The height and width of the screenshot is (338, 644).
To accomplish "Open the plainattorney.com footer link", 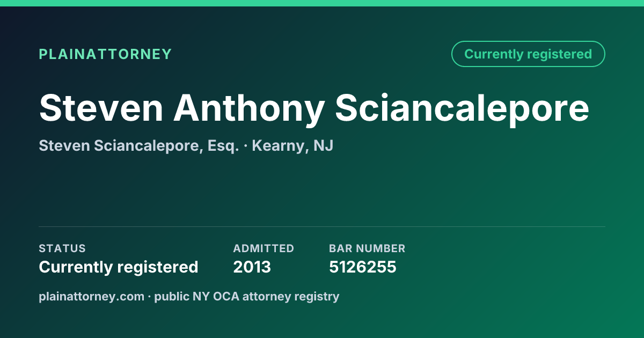I will pyautogui.click(x=91, y=296).
